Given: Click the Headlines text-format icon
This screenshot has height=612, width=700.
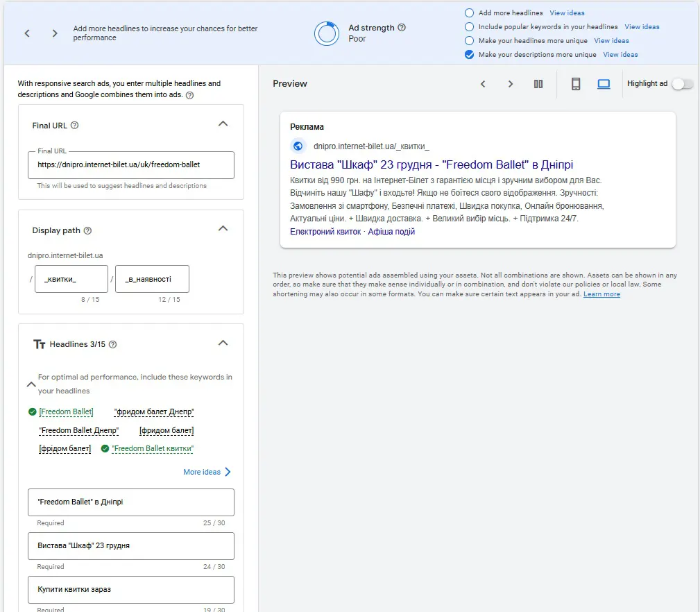Looking at the screenshot, I should [40, 344].
